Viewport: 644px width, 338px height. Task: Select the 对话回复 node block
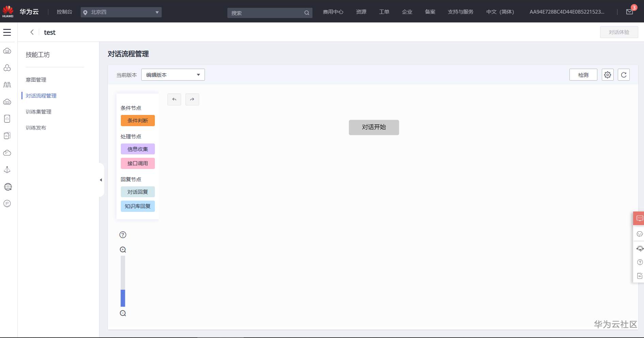click(138, 192)
